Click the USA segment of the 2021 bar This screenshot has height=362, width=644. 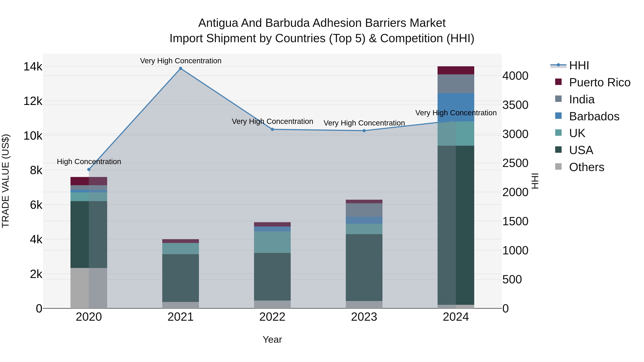click(180, 278)
